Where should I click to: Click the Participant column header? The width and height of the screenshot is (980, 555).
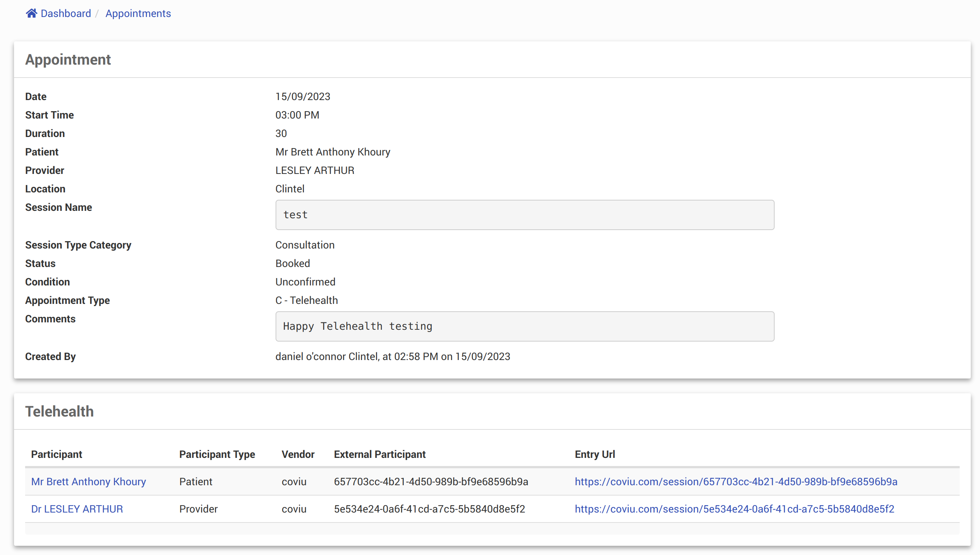[x=57, y=454]
